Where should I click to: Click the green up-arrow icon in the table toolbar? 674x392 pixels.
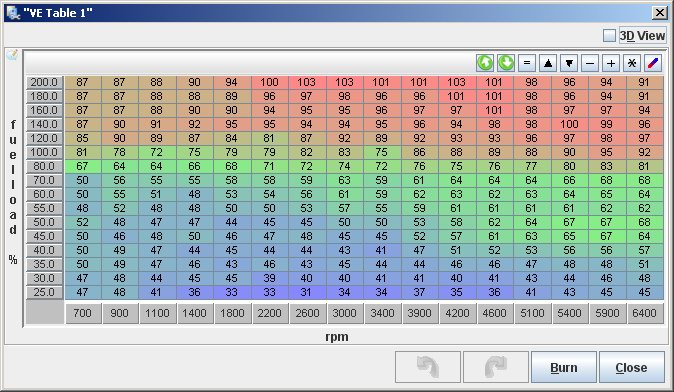(485, 63)
